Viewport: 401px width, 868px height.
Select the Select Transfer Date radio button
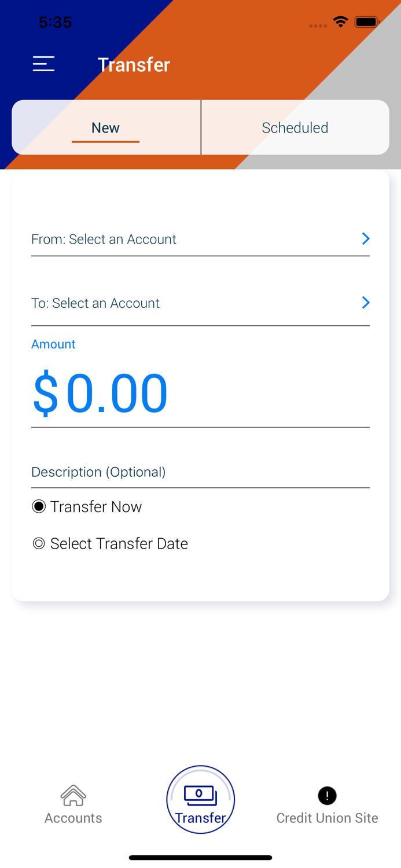pos(39,544)
